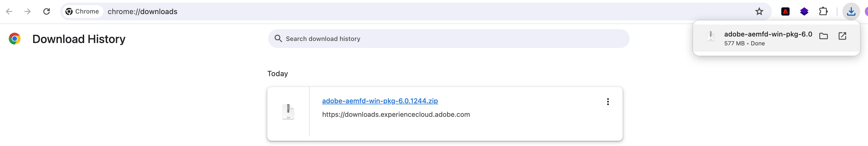Click the downloads.experiencecloud.adobe.com source URL
Viewport: 868px width, 146px height.
[x=396, y=115]
